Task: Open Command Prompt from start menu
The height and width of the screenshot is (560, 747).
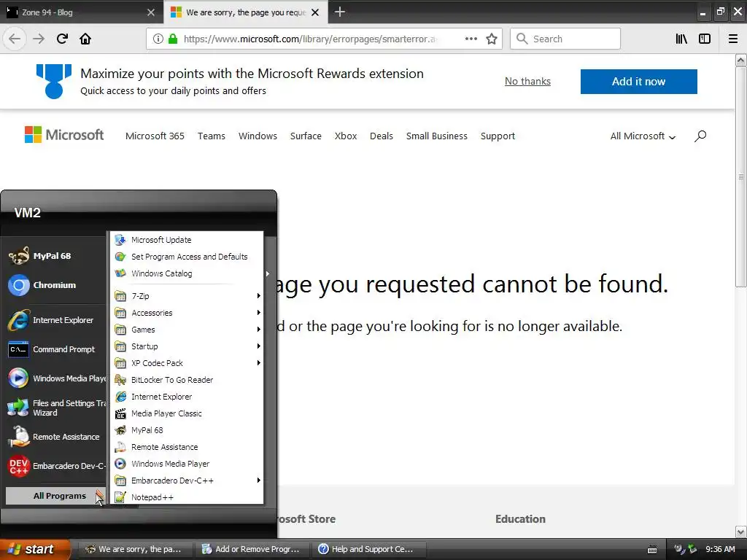Action: [x=53, y=349]
